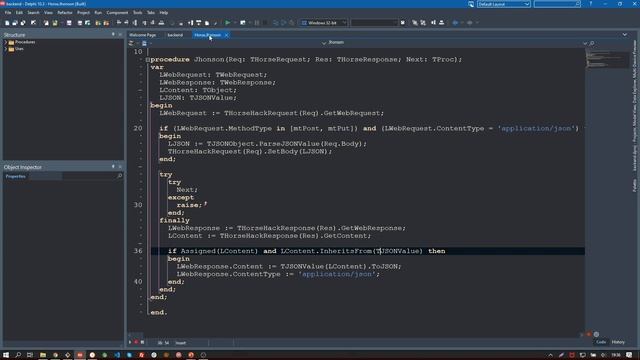The width and height of the screenshot is (640, 360).
Task: Pin the Object Inspector panel
Action: click(113, 167)
